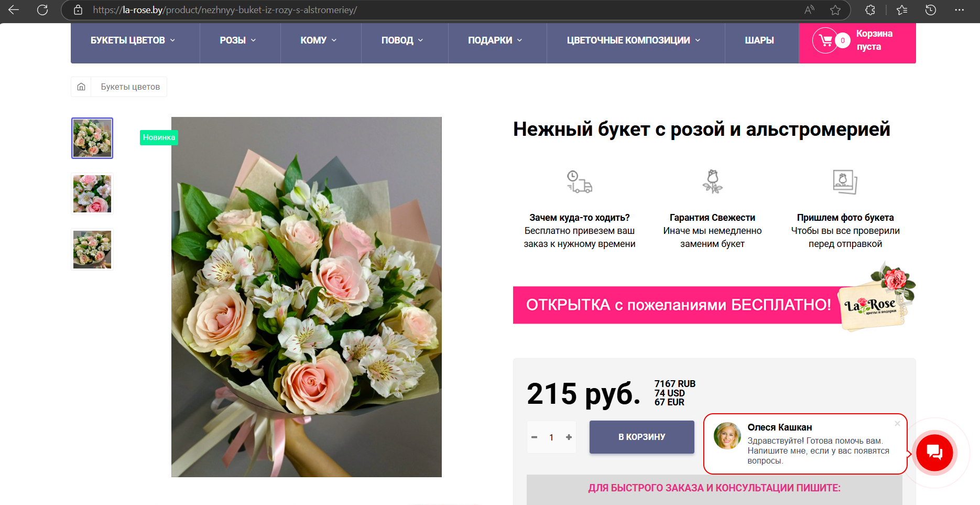Select the second bouquet thumbnail
980x505 pixels.
click(x=92, y=194)
